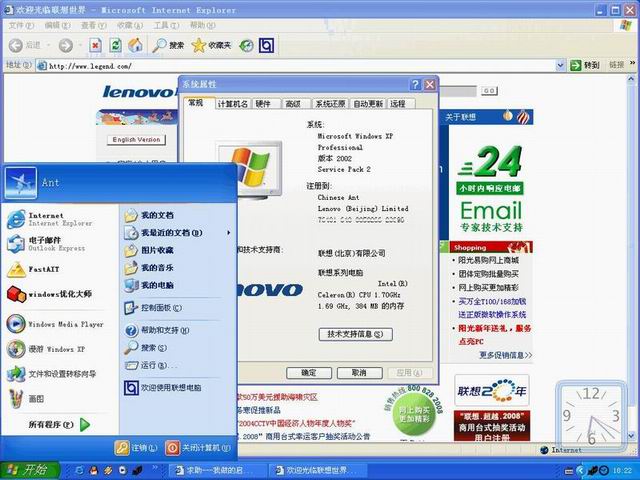Switch to 自动更新 tab in 系统属性

[x=368, y=104]
